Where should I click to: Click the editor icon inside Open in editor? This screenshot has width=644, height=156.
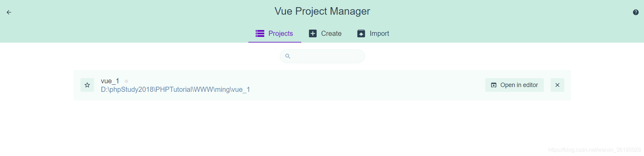(494, 85)
